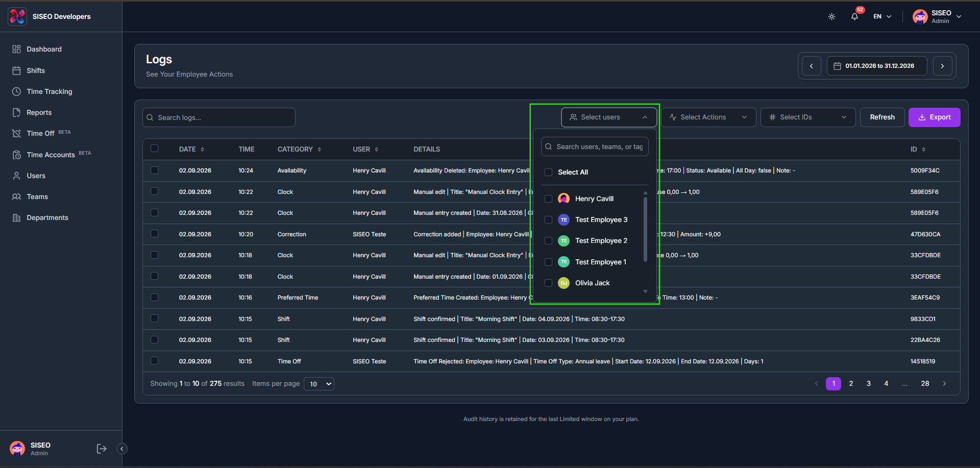Click the Refresh button
This screenshot has height=468, width=980.
[x=883, y=117]
